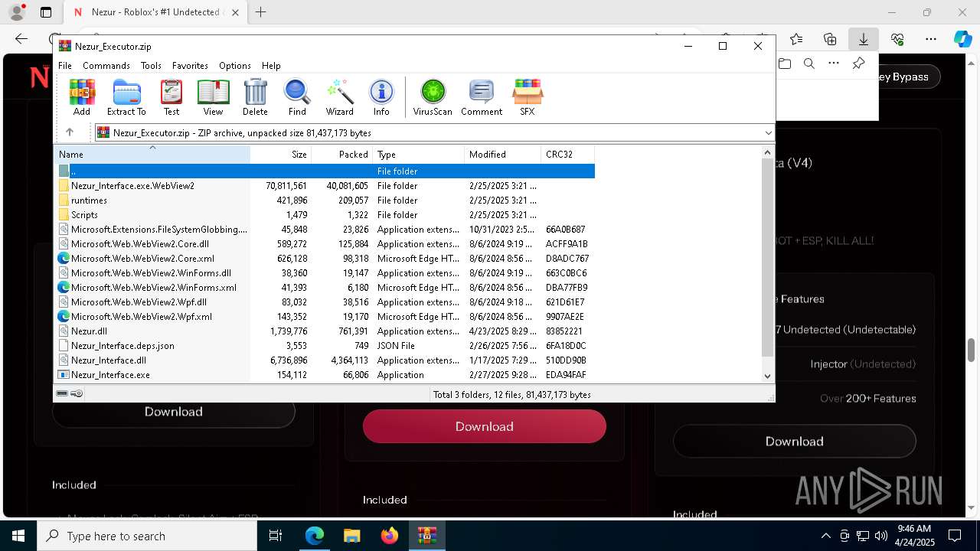
Task: Click the Add toolbar icon in WinRAR
Action: [x=82, y=97]
